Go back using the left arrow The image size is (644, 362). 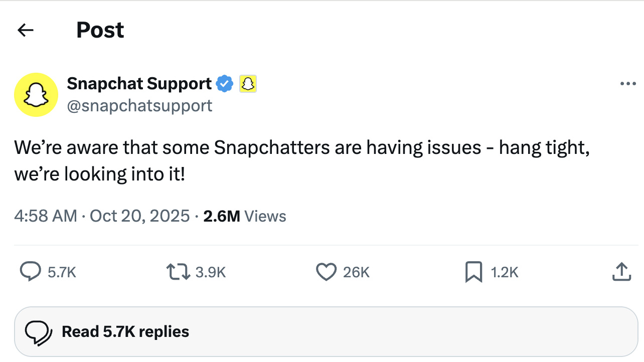pyautogui.click(x=26, y=30)
